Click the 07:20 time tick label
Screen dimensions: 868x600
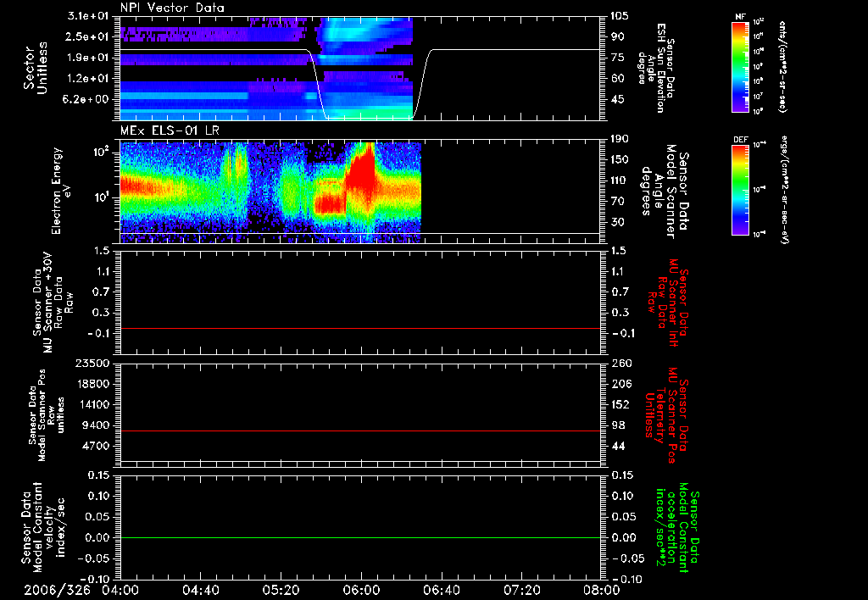[x=521, y=591]
